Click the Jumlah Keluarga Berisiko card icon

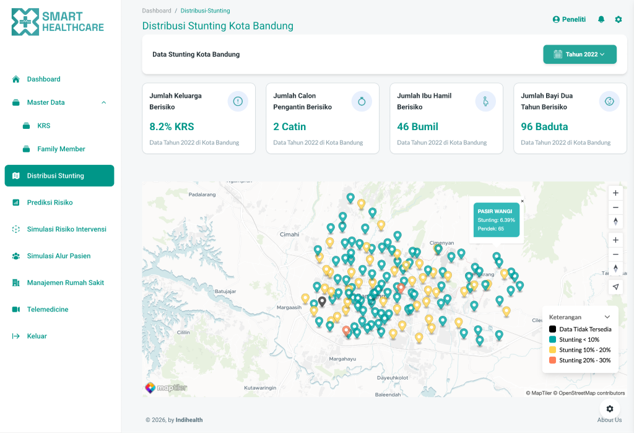click(238, 101)
